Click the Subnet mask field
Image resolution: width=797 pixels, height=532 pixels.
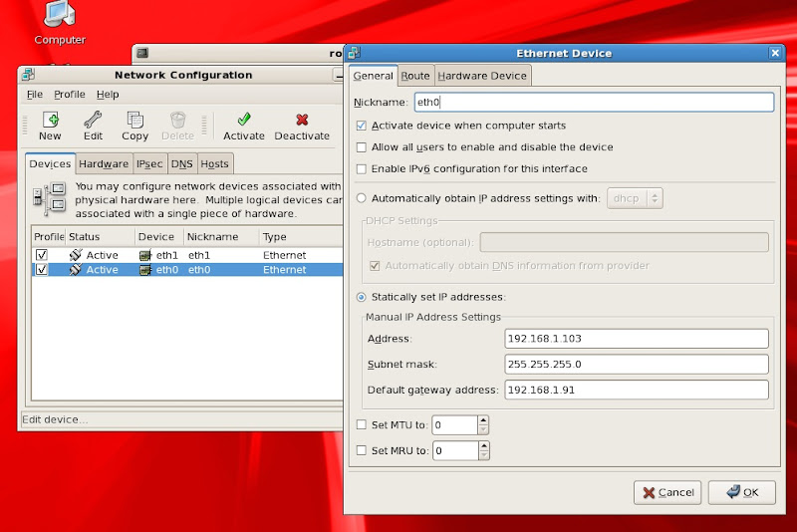[x=637, y=364]
